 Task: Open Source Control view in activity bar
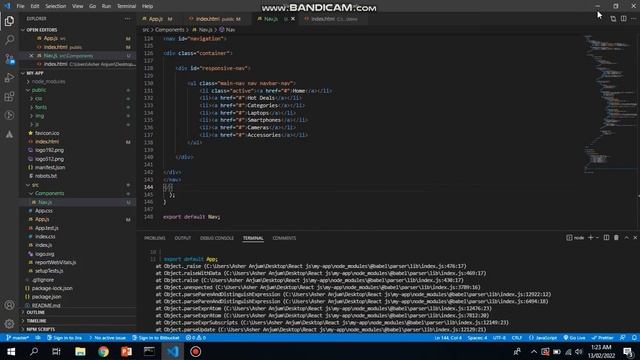9,59
